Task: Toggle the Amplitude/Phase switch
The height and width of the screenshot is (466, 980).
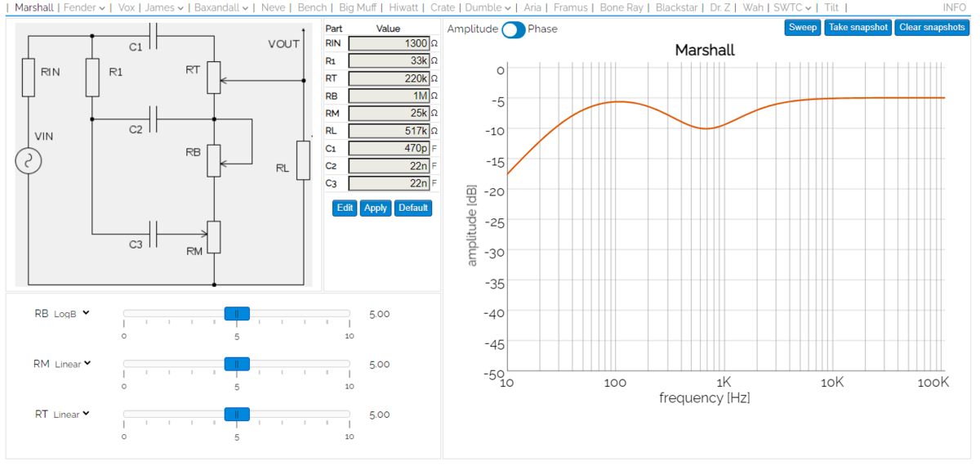Action: click(x=514, y=29)
